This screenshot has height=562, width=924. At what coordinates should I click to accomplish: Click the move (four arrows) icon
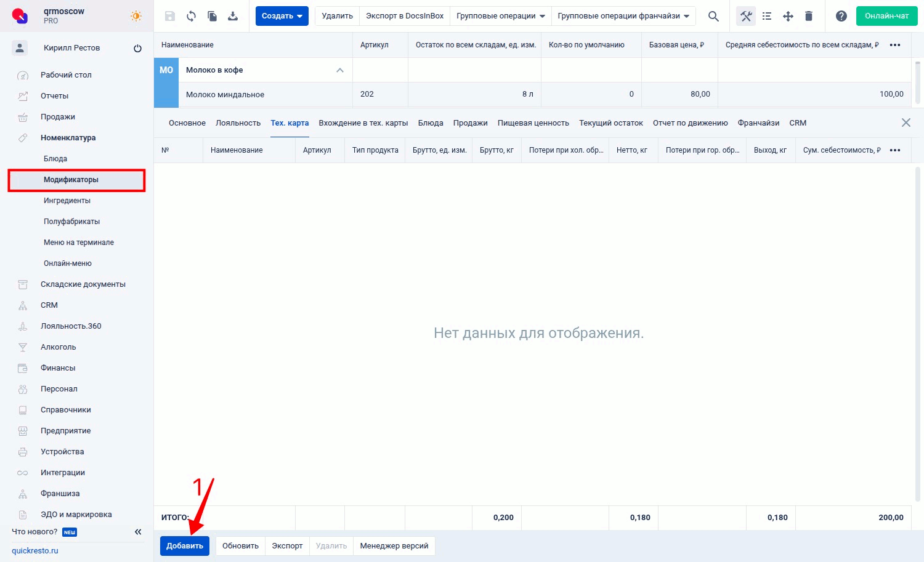pyautogui.click(x=788, y=16)
